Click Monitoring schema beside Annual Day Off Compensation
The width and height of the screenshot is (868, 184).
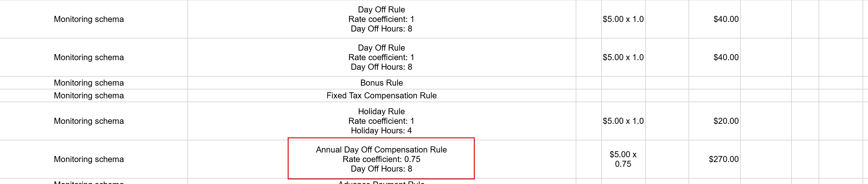pos(89,159)
